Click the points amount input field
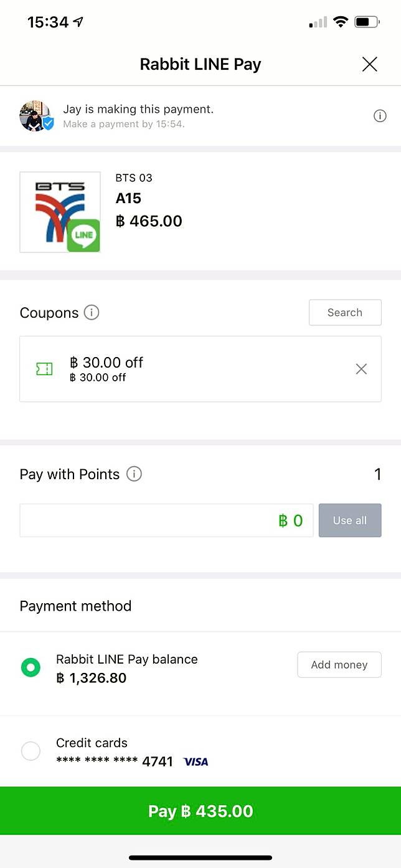 tap(166, 520)
